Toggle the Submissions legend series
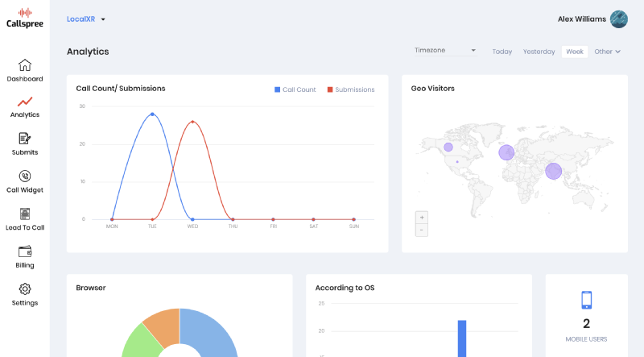The image size is (644, 357). [351, 89]
